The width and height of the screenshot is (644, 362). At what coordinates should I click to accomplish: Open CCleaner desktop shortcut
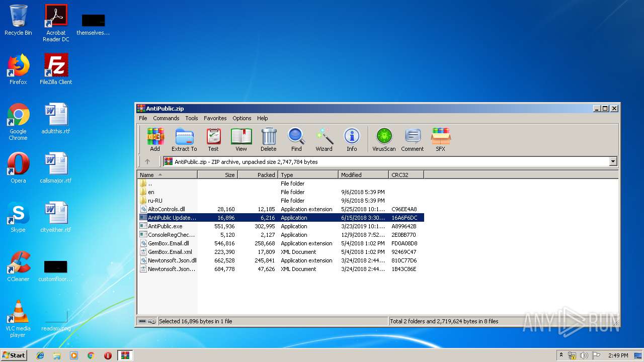[x=18, y=266]
